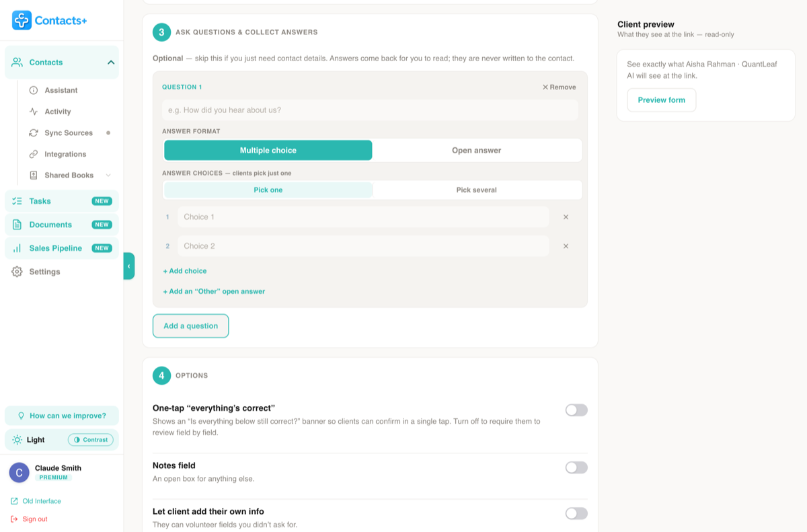Remove Choice 2 with its X icon
807x532 pixels.
tap(566, 246)
